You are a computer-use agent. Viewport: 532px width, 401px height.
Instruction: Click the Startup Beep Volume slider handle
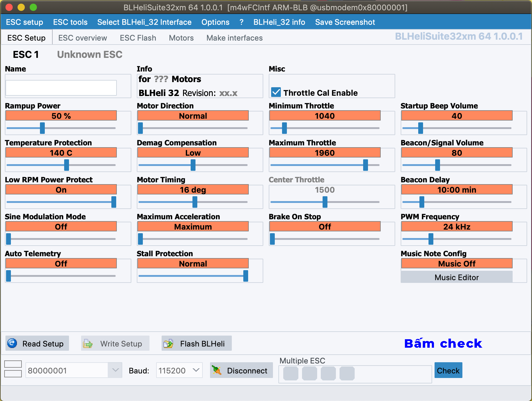[x=421, y=128]
